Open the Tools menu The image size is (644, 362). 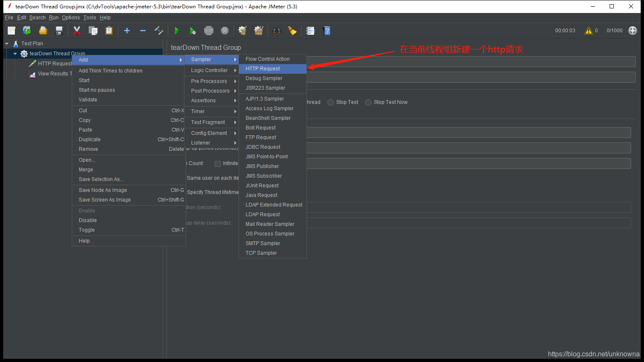90,18
